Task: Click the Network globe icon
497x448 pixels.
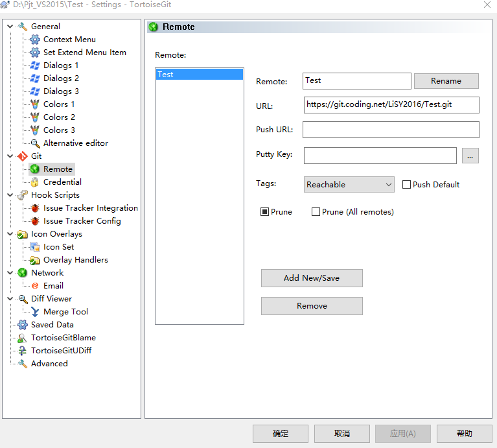Action: [23, 273]
